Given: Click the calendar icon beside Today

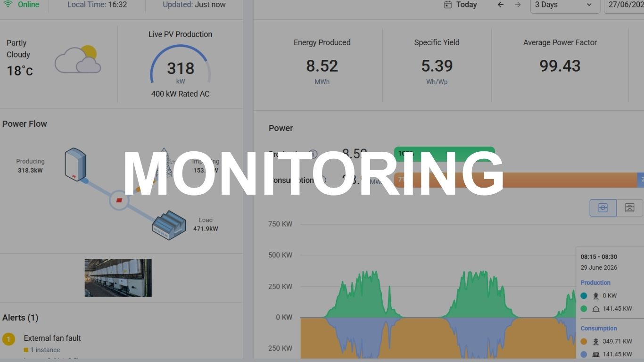Looking at the screenshot, I should [x=448, y=5].
